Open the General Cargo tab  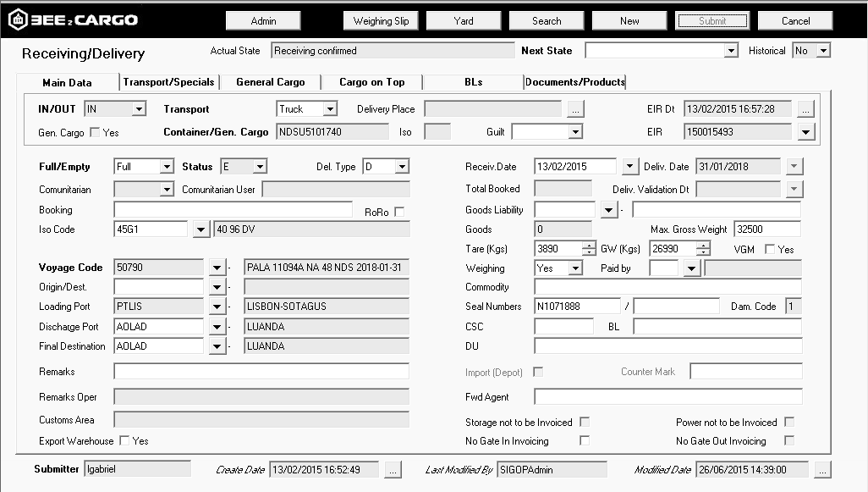pos(271,82)
